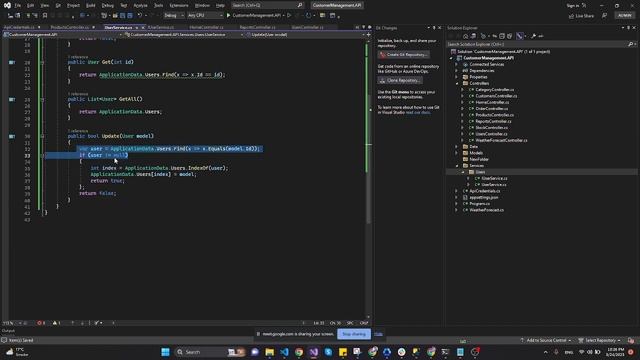Screen dimensions: 640x360
Task: Click Stop sharing button
Action: [x=354, y=334]
